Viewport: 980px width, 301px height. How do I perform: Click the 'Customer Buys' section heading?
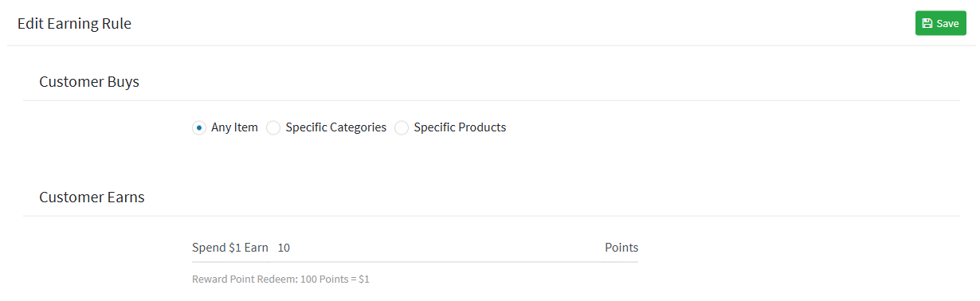click(x=89, y=81)
